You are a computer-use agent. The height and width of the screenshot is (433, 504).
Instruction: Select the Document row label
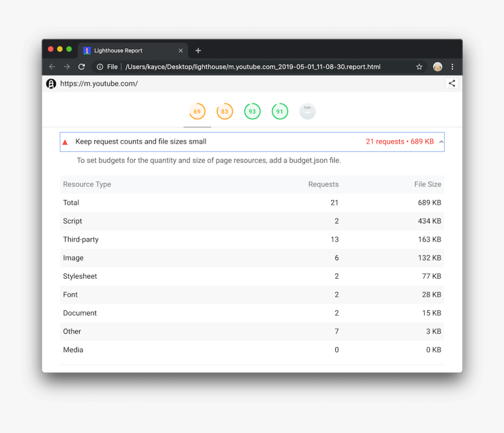tap(80, 313)
